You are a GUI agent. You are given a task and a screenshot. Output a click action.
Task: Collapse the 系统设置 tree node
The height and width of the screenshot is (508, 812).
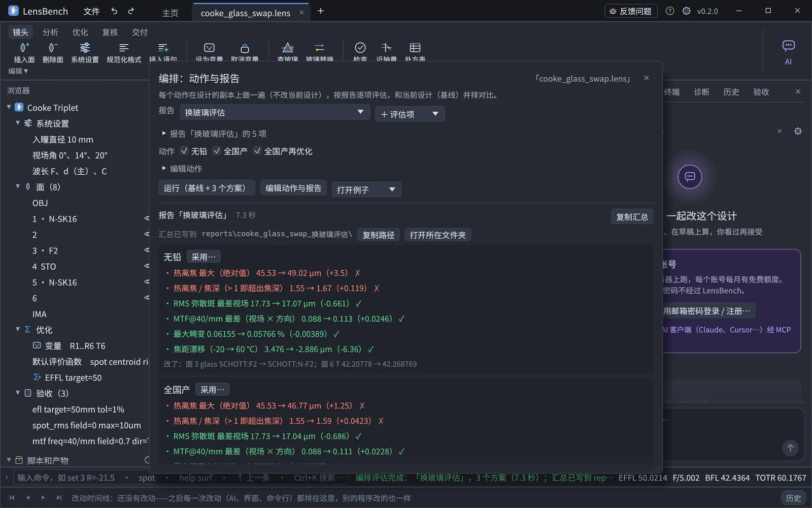pos(18,123)
